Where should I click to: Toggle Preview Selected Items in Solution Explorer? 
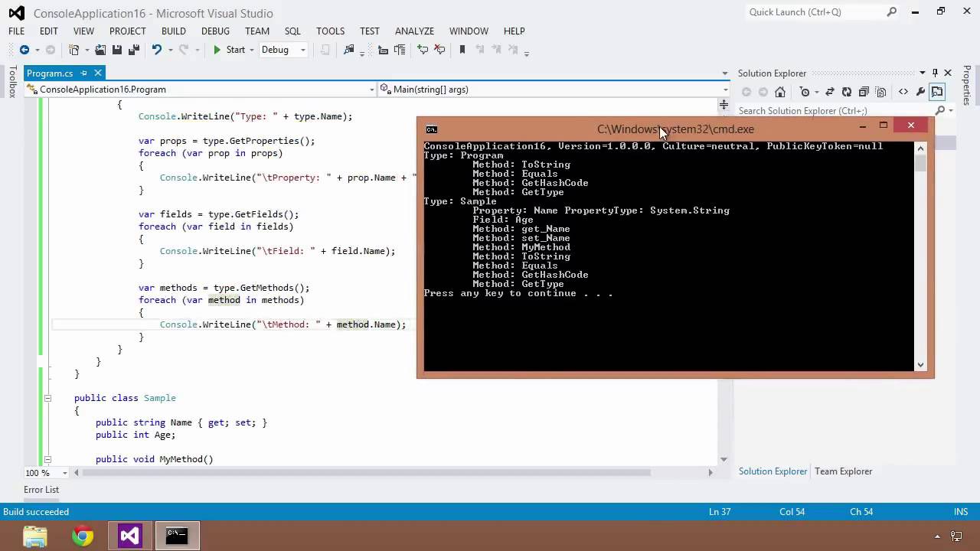938,92
